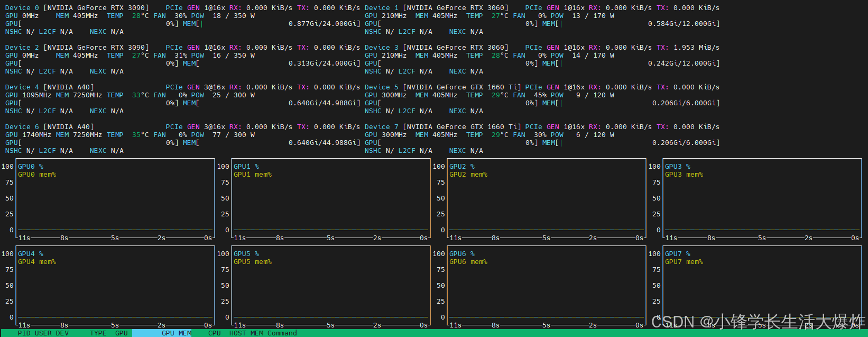Select the Command column header
868x337 pixels.
(x=282, y=333)
